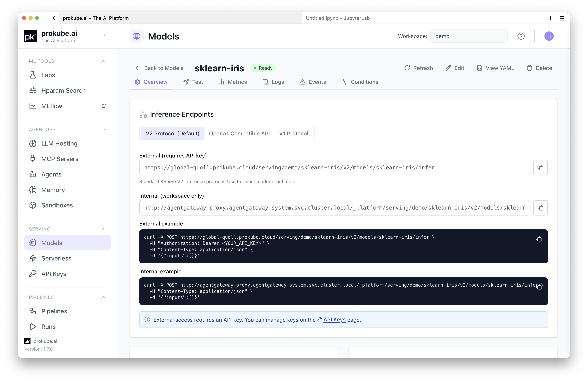
Task: Open Serverless page
Action: coord(67,258)
